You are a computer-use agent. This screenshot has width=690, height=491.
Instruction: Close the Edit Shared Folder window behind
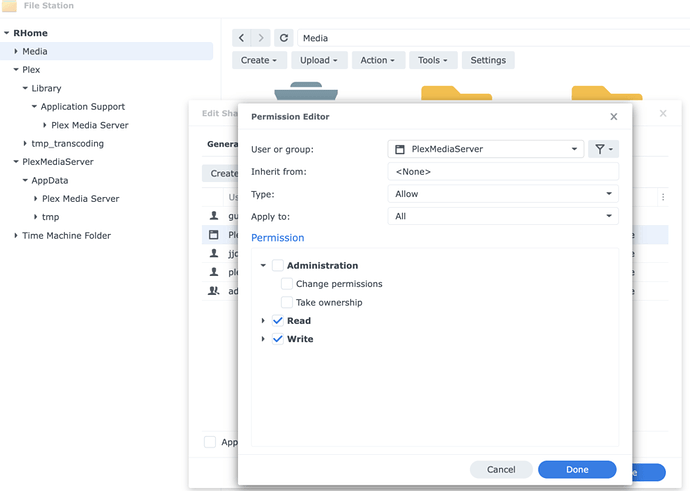[x=663, y=114]
